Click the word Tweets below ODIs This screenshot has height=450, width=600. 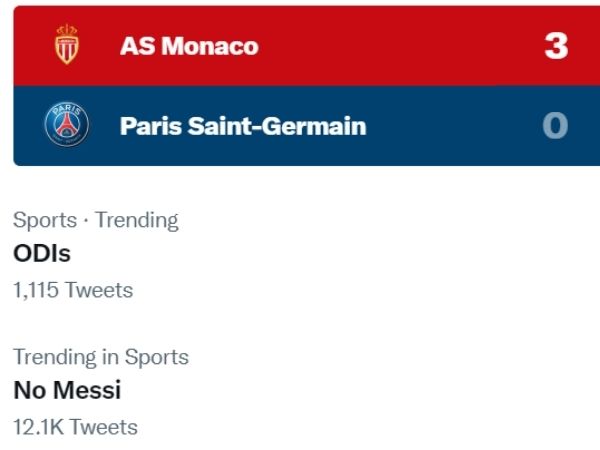tap(99, 291)
